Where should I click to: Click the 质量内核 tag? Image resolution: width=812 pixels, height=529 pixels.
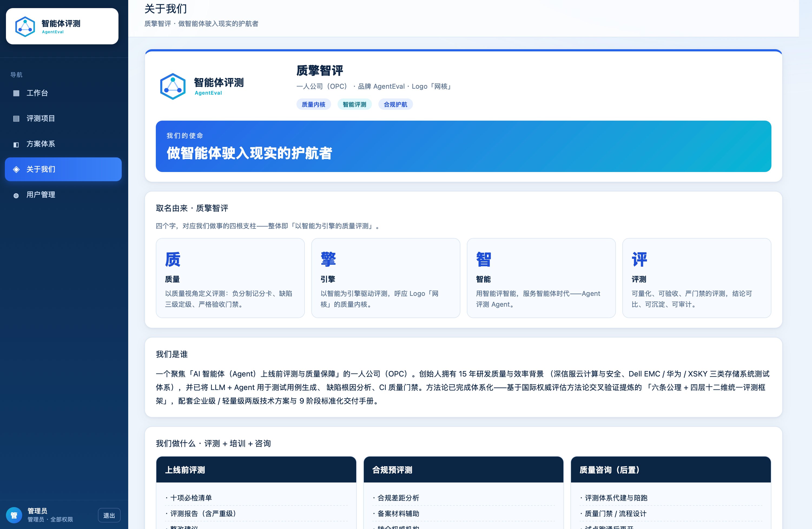click(x=313, y=105)
